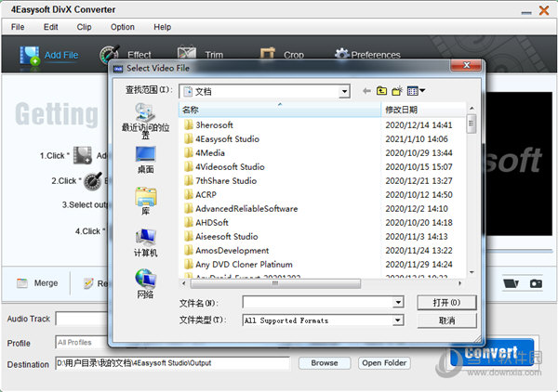Click the folder icon beside 4Media

188,153
